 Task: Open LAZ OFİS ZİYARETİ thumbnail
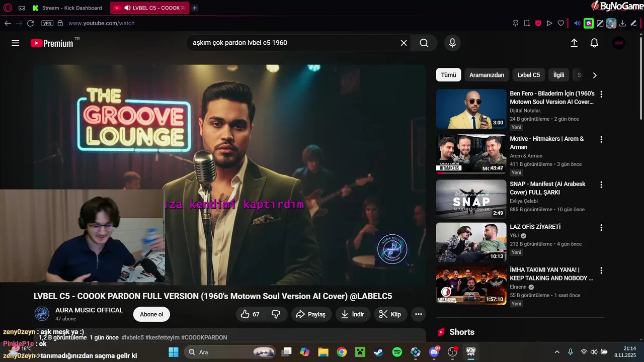pos(471,242)
